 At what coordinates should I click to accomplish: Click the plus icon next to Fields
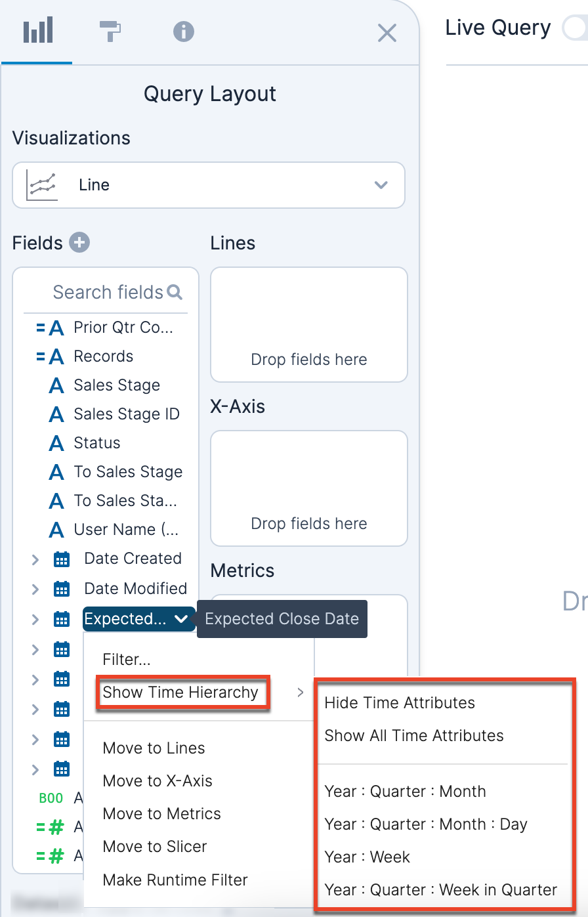[x=79, y=242]
